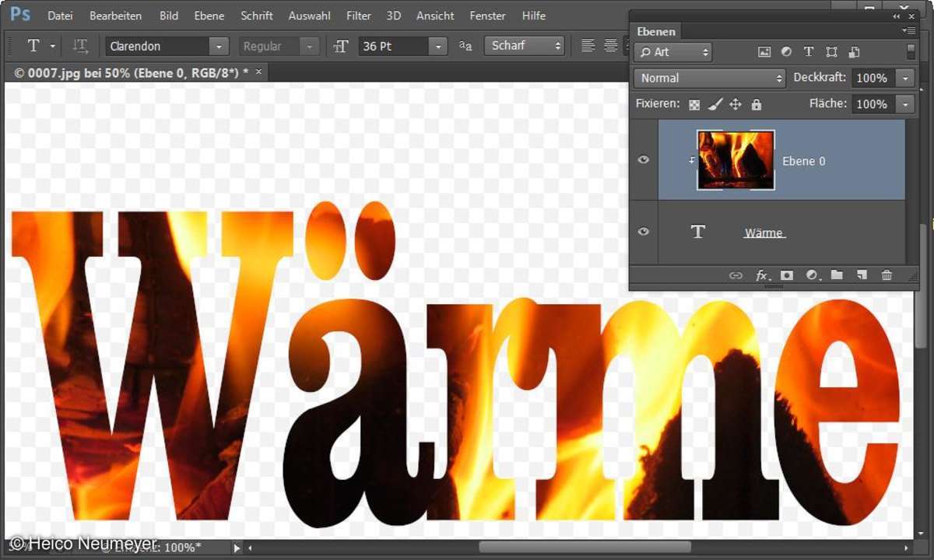Lock image pixels with brush icon
934x560 pixels.
click(716, 103)
